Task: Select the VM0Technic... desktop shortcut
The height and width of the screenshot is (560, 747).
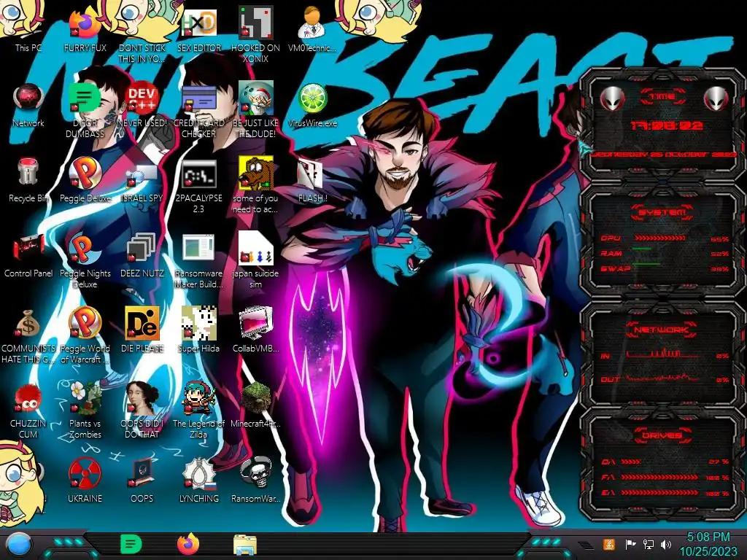Action: click(x=312, y=30)
